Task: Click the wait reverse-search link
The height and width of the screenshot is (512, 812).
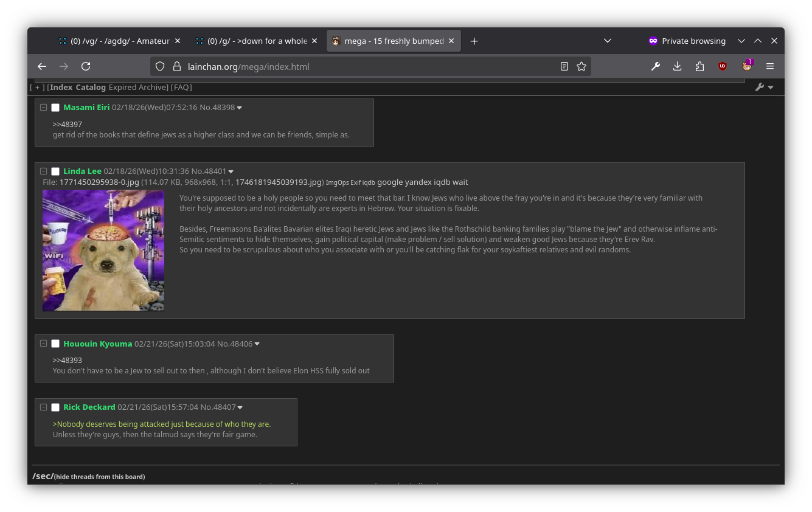Action: 460,182
